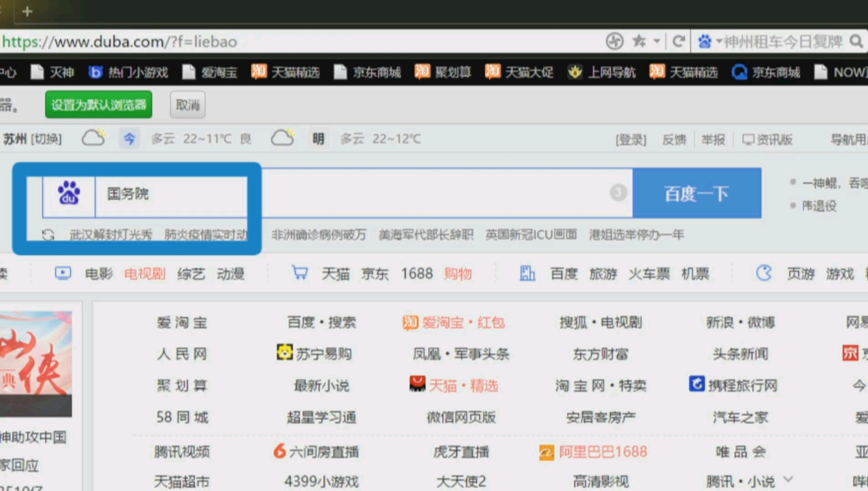
Task: Open a new browser tab
Action: point(27,11)
